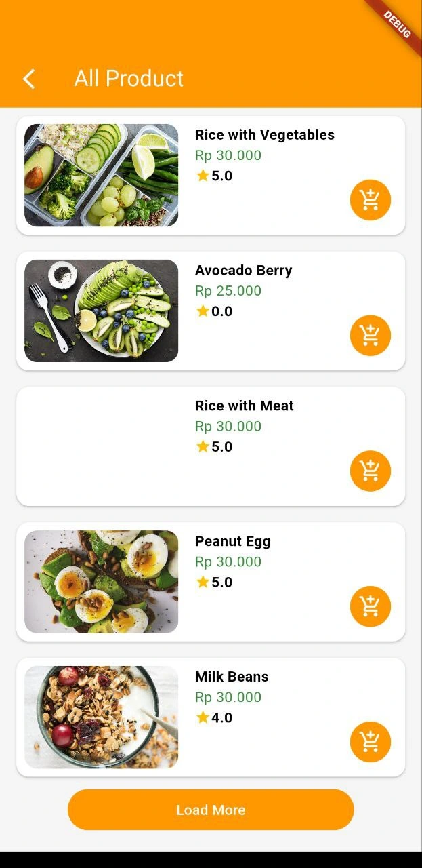Click the All Product header title
Viewport: 422px width, 868px height.
(129, 79)
